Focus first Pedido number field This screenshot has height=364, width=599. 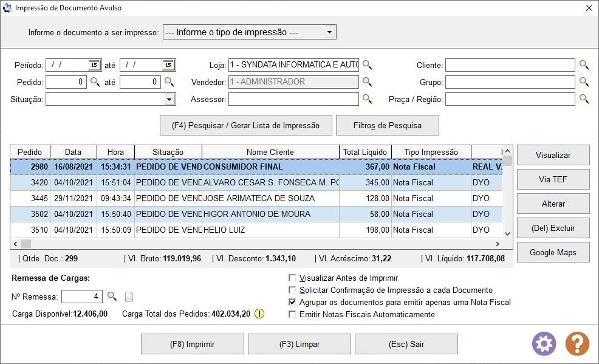(x=66, y=82)
